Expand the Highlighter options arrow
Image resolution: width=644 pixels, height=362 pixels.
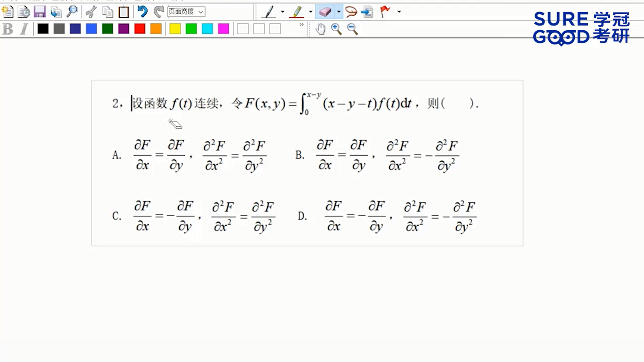pos(311,12)
